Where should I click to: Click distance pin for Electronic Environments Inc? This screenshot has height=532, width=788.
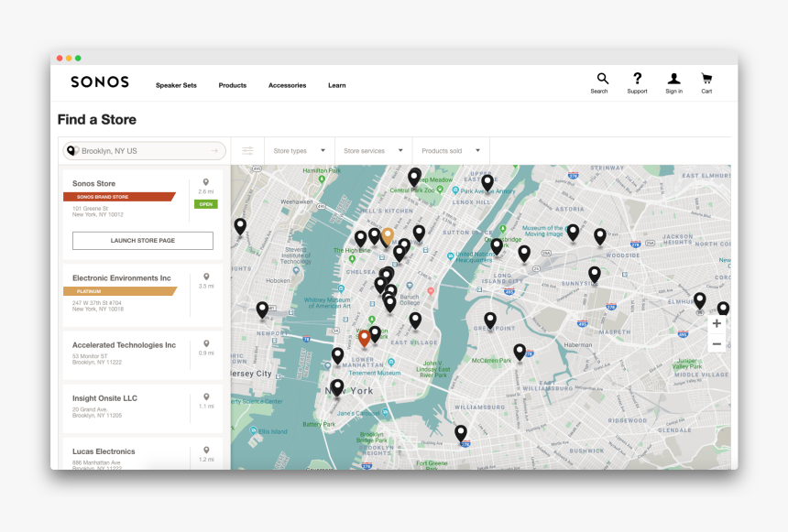click(206, 277)
